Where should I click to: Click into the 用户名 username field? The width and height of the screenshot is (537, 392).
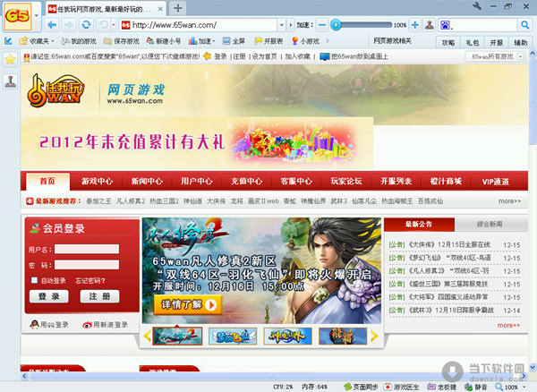click(87, 249)
